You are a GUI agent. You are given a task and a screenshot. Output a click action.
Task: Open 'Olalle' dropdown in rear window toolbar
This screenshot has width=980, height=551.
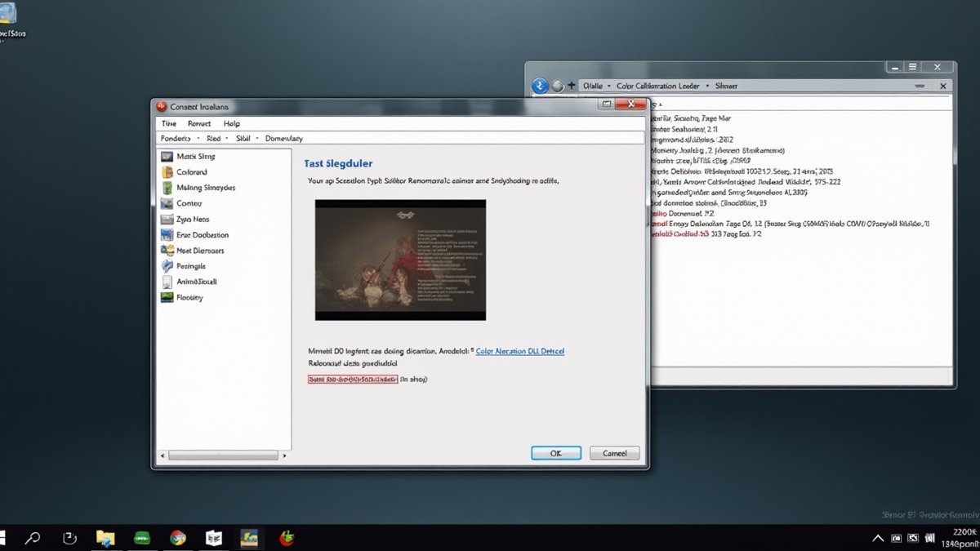[593, 85]
